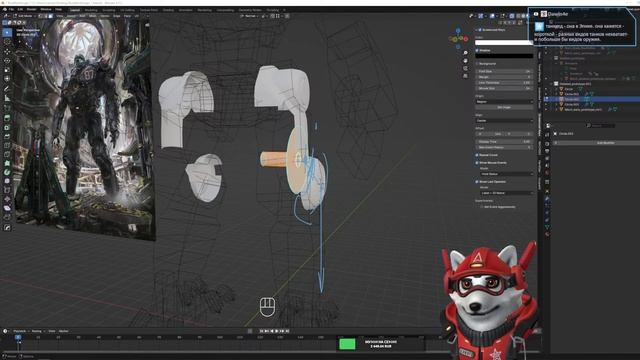Select the Move tool

click(x=7, y=51)
